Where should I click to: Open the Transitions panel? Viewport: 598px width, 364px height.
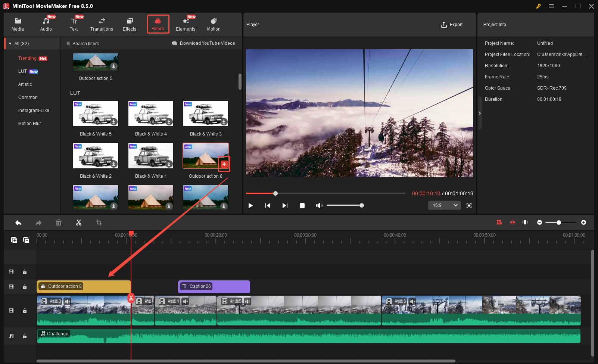(x=101, y=24)
